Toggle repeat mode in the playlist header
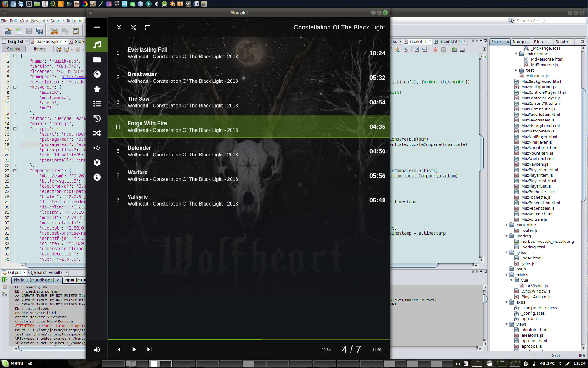Screen dimensions: 588x368 pos(147,28)
